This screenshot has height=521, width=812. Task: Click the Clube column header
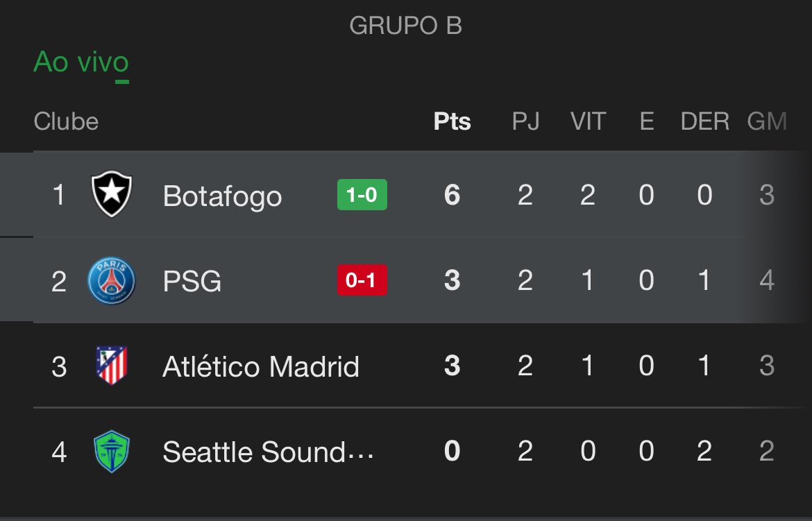[66, 121]
